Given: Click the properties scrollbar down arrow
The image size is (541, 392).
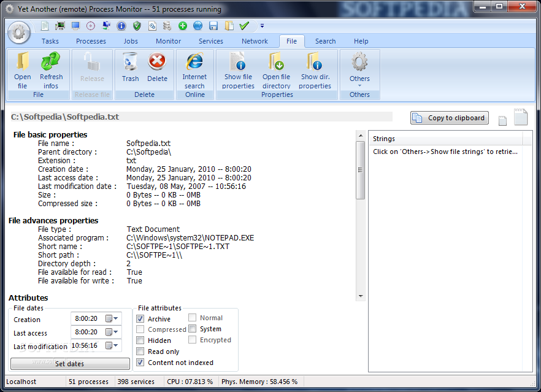Looking at the screenshot, I should [361, 296].
